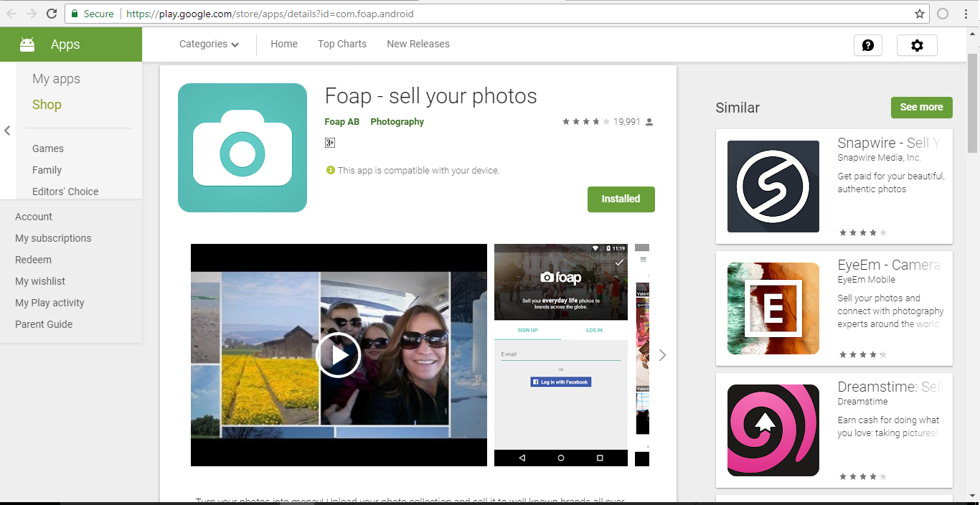Click Snapwire Media, Inc. developer name
The width and height of the screenshot is (980, 505).
point(879,158)
